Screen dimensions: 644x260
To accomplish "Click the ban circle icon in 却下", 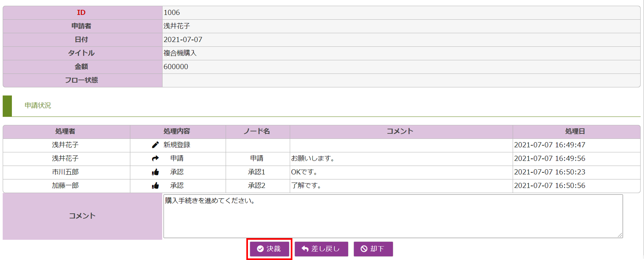I will tap(364, 249).
